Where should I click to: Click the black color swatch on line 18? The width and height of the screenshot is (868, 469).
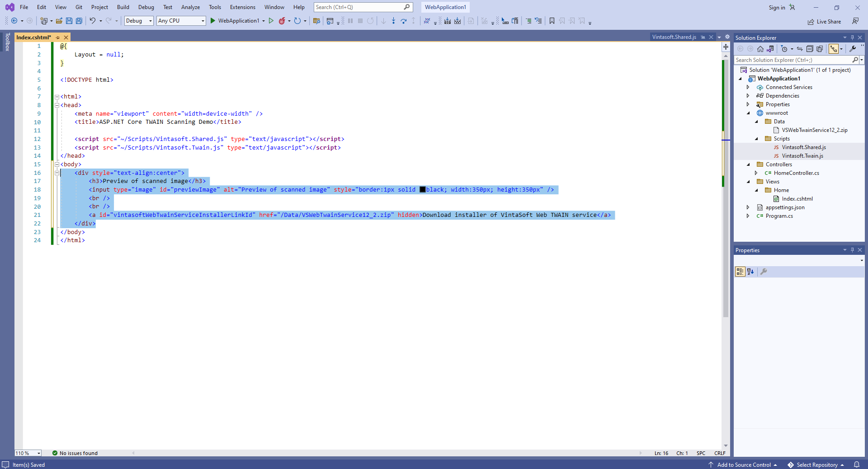(423, 190)
